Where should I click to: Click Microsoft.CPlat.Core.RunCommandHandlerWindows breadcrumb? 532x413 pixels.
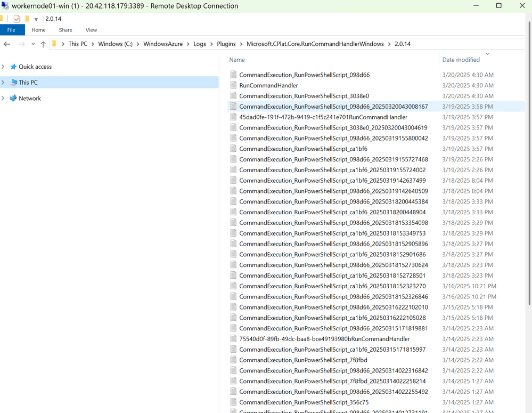tap(315, 44)
